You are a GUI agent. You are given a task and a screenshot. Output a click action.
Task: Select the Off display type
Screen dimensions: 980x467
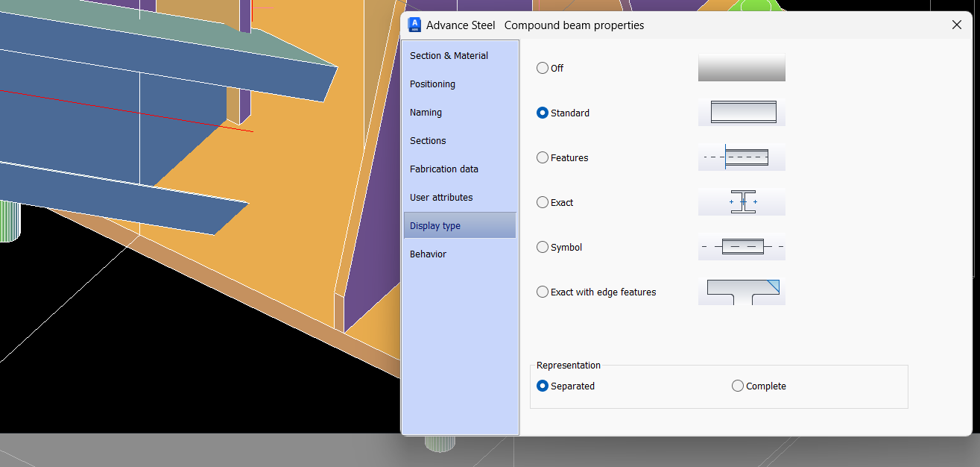click(x=543, y=68)
